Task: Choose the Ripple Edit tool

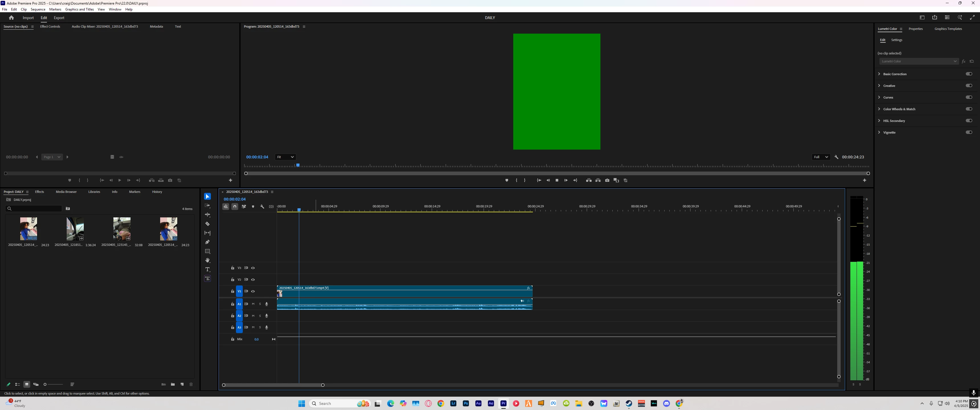Action: click(207, 215)
